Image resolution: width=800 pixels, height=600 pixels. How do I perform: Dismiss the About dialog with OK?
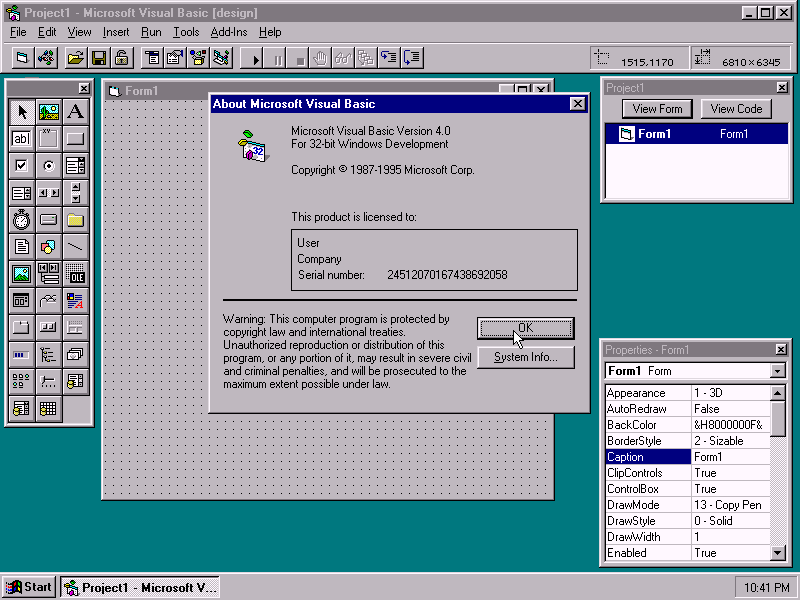tap(525, 328)
